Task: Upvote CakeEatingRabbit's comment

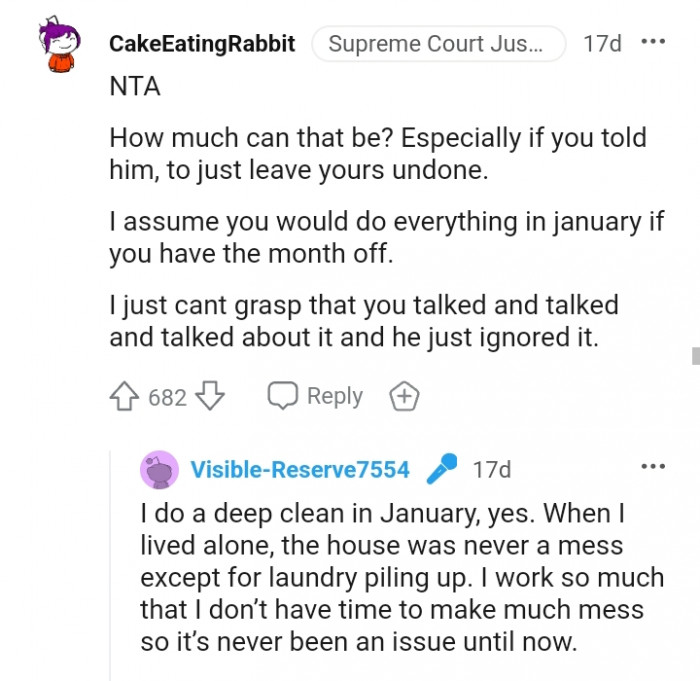Action: (125, 397)
